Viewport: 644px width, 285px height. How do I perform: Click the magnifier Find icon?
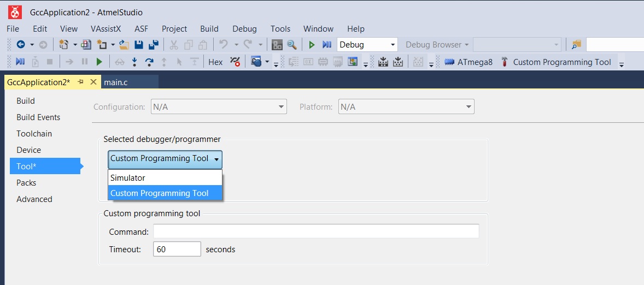292,45
